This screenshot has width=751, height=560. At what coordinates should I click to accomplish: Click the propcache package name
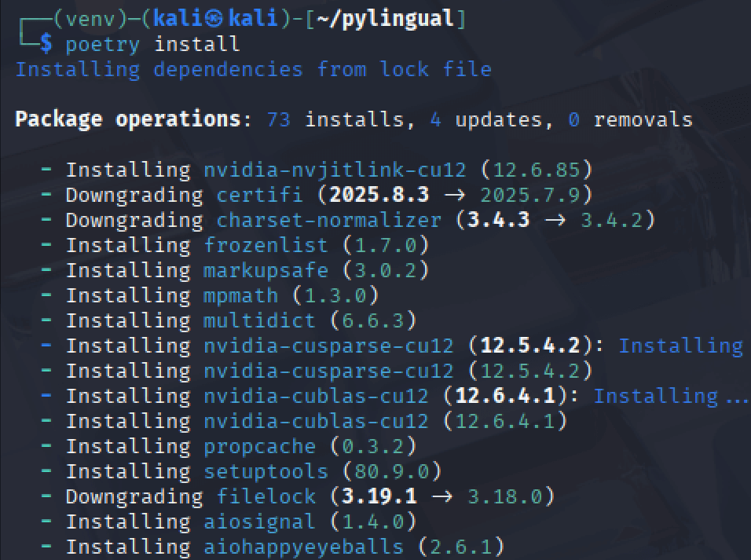point(259,447)
